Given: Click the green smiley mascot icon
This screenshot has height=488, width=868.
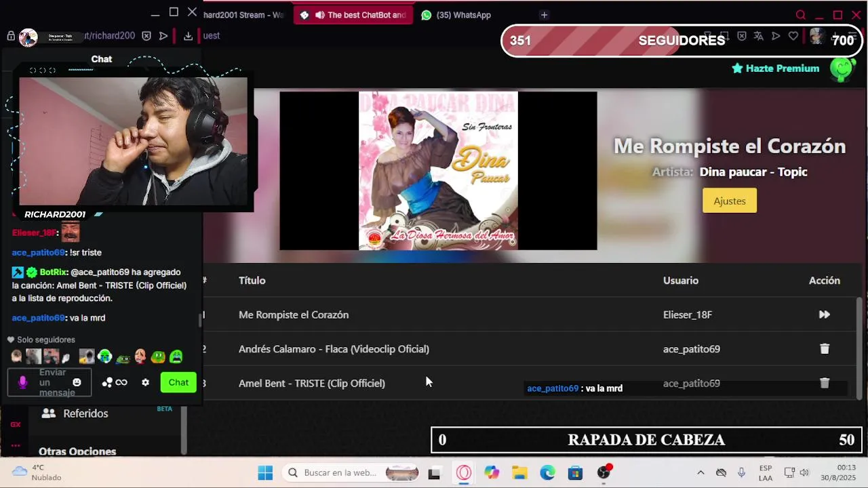Looking at the screenshot, I should [x=842, y=68].
